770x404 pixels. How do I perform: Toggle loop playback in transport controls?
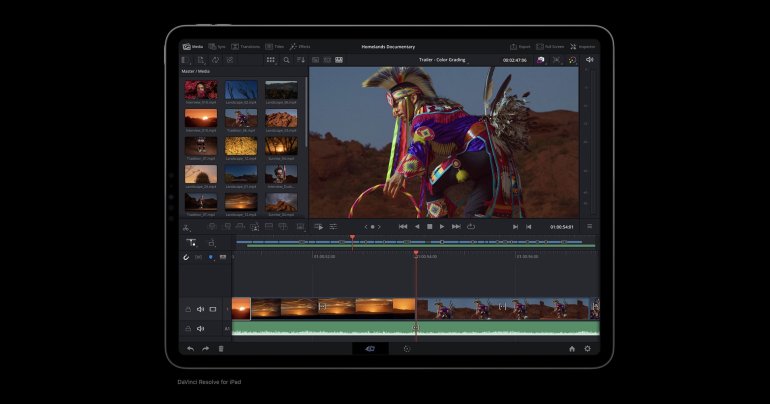click(x=470, y=227)
